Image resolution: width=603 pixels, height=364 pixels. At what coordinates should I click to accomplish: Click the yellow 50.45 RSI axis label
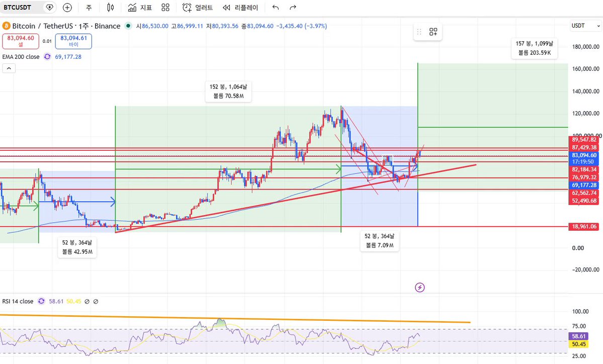point(579,344)
